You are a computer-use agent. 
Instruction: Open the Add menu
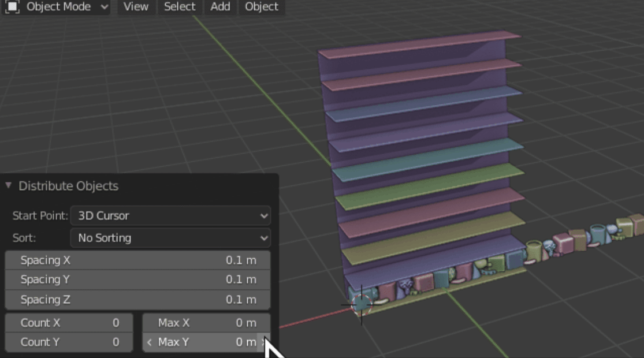click(x=219, y=7)
